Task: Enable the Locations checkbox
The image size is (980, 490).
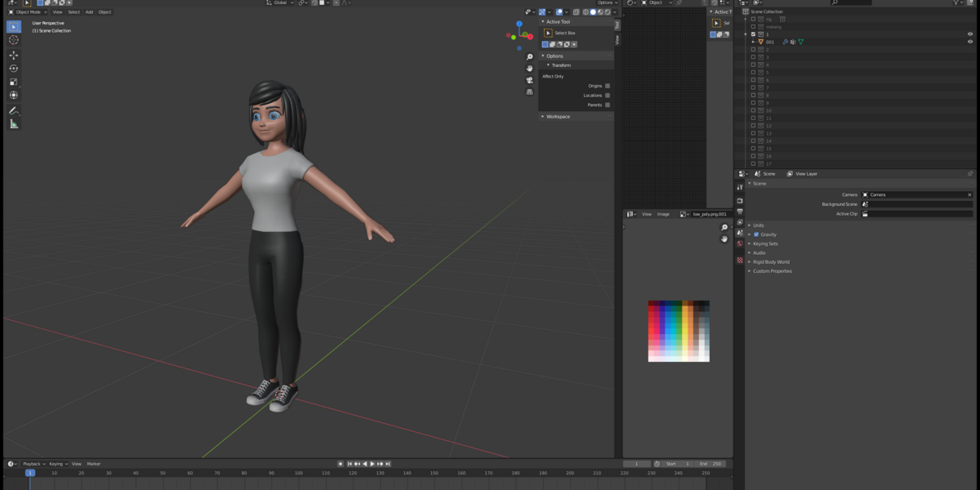Action: (x=608, y=96)
